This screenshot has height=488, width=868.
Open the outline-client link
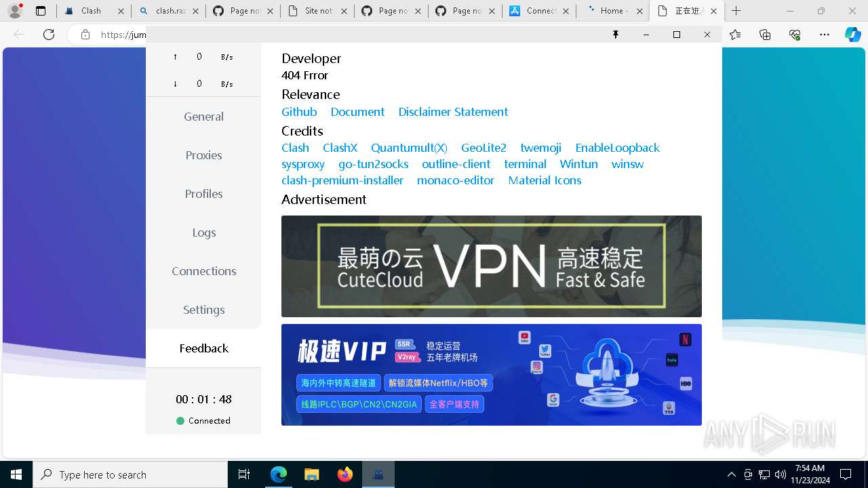coord(456,164)
